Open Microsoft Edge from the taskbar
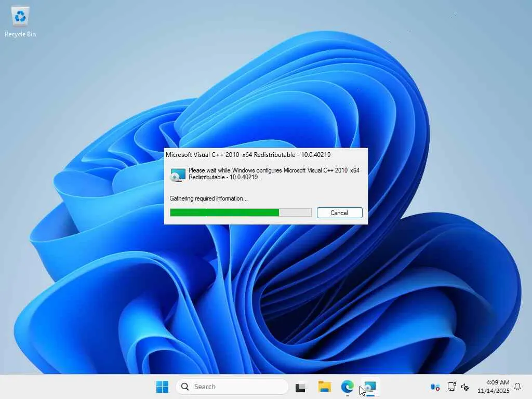 tap(348, 387)
